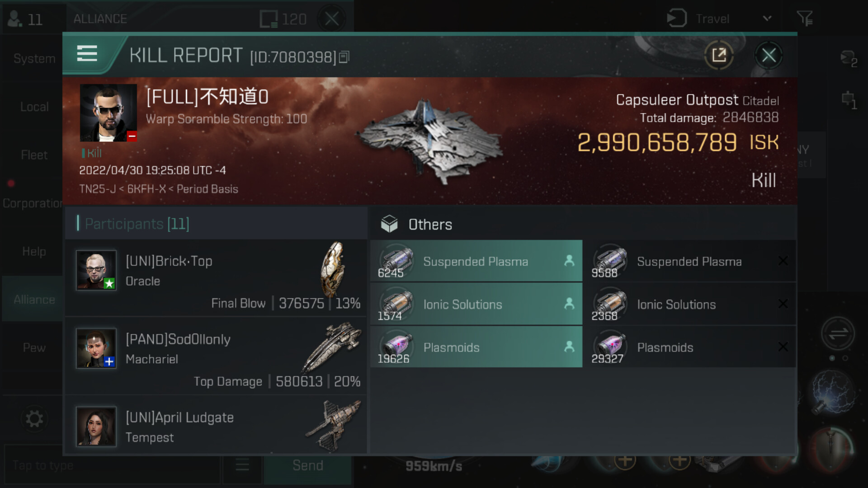The image size is (868, 488).
Task: Select destroyed Ionic Solutions 2368 item
Action: tap(690, 304)
